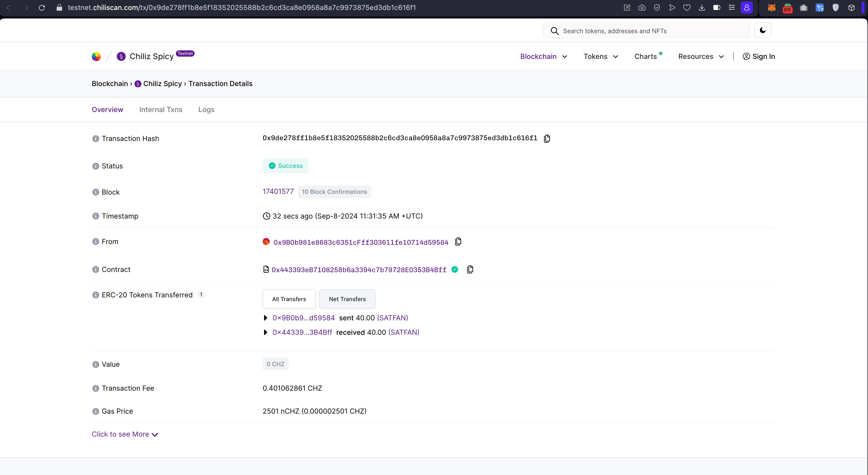Click the heart bookmark icon
The image size is (868, 475).
687,7
